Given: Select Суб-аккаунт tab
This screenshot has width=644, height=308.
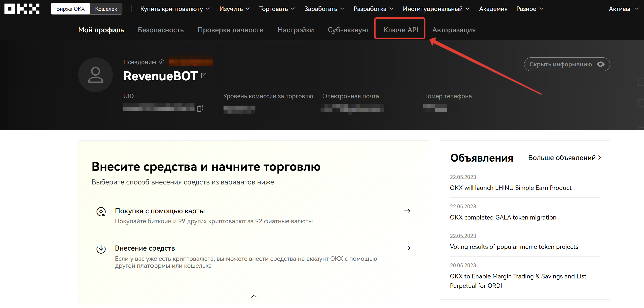Looking at the screenshot, I should pos(349,30).
